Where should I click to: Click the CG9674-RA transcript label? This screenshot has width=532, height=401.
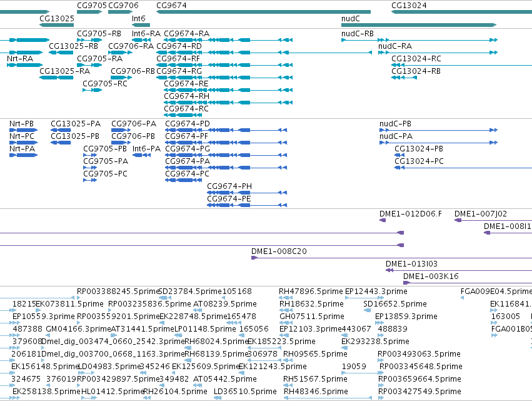point(187,34)
